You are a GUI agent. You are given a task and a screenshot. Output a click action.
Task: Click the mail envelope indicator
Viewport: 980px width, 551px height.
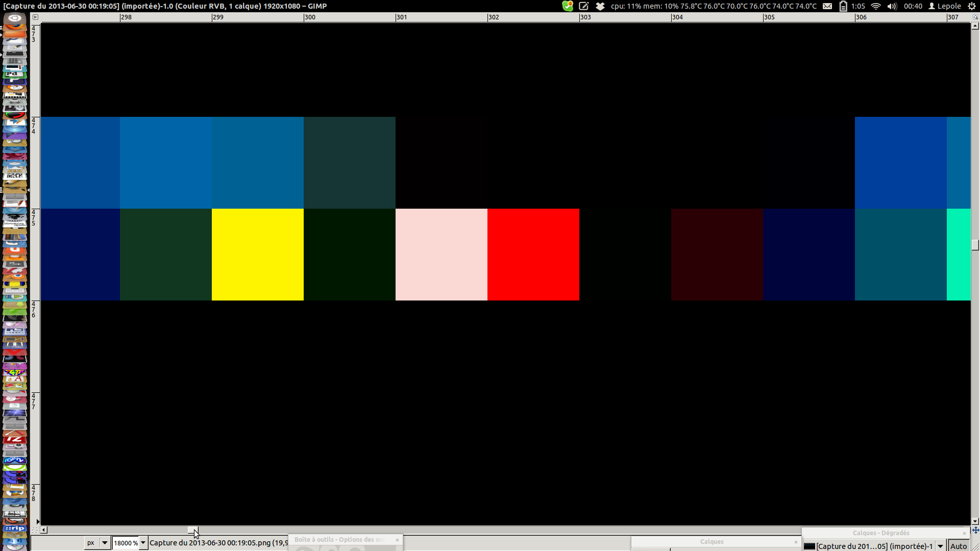(827, 6)
